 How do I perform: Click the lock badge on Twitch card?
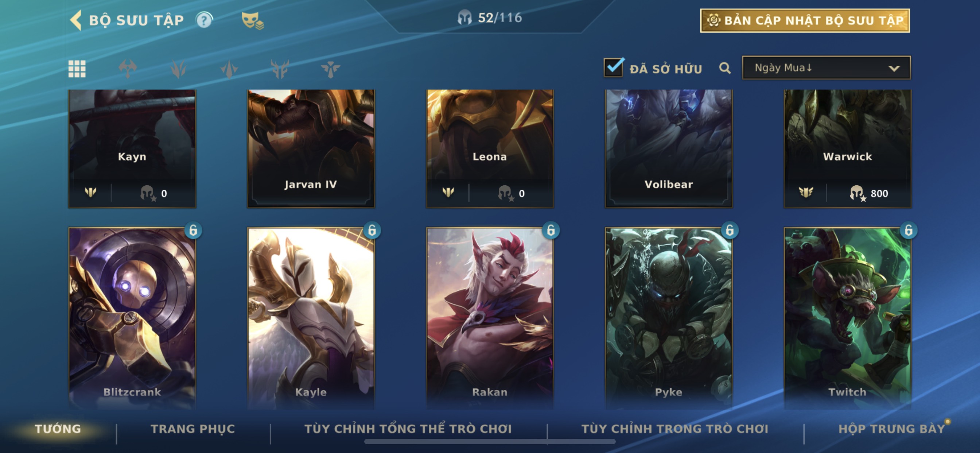908,230
